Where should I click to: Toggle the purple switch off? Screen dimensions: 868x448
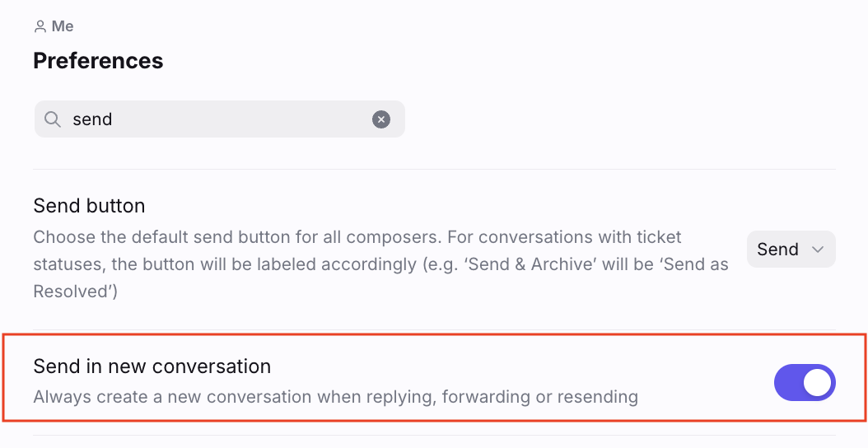805,383
